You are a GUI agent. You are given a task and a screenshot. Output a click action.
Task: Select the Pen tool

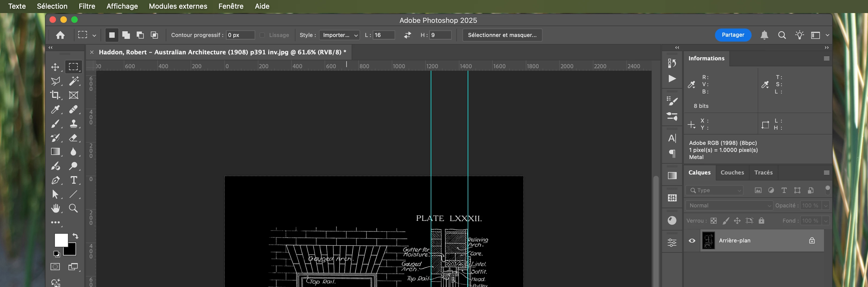55,180
